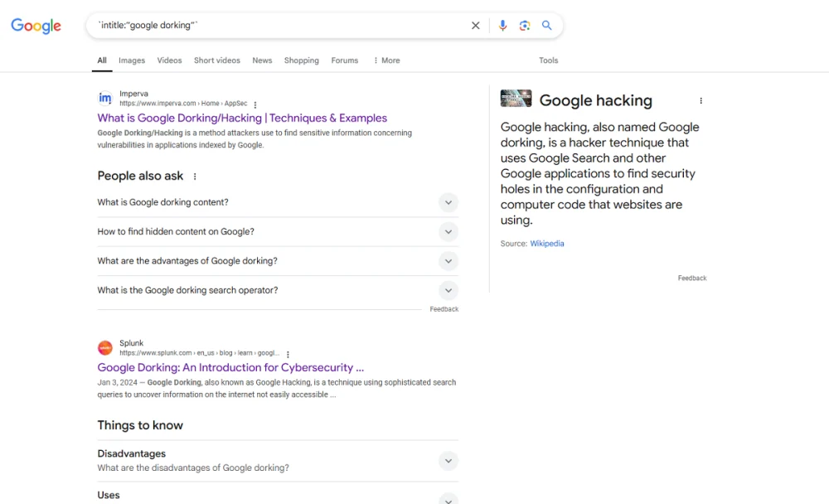Click Feedback under People also ask
The height and width of the screenshot is (504, 829).
(x=444, y=309)
